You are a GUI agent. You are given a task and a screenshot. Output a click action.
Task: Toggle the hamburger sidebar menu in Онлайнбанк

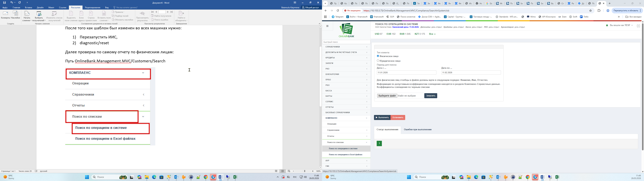(327, 26)
